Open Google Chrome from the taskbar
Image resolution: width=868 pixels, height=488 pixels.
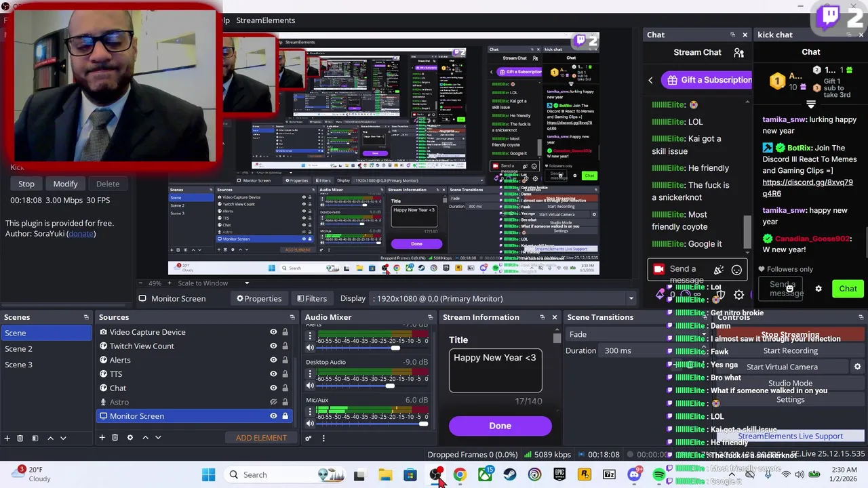460,475
